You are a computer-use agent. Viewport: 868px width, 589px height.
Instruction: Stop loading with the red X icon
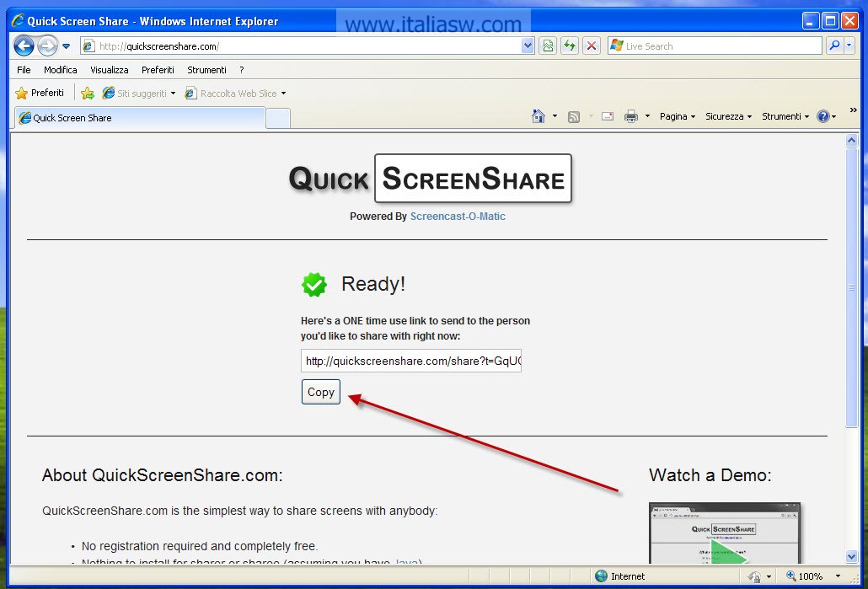[592, 46]
